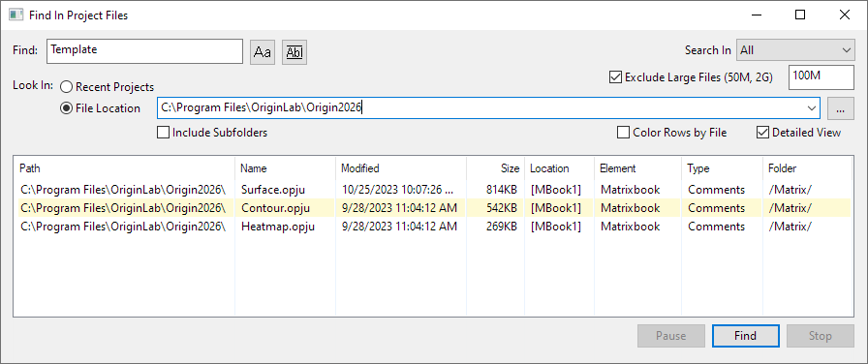Select the Recent Projects radio button
This screenshot has width=868, height=364.
tap(67, 87)
